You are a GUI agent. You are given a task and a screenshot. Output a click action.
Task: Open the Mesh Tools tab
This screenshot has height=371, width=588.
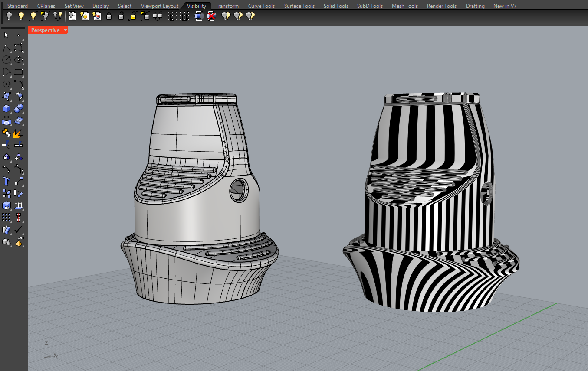[x=405, y=6]
